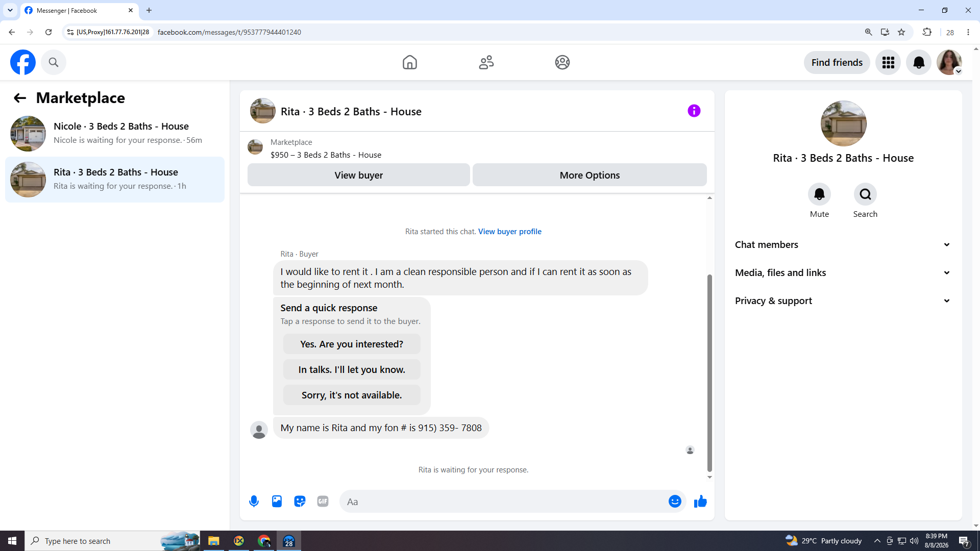Open File Explorer from the taskbar
Viewport: 980px width, 551px height.
point(213,541)
